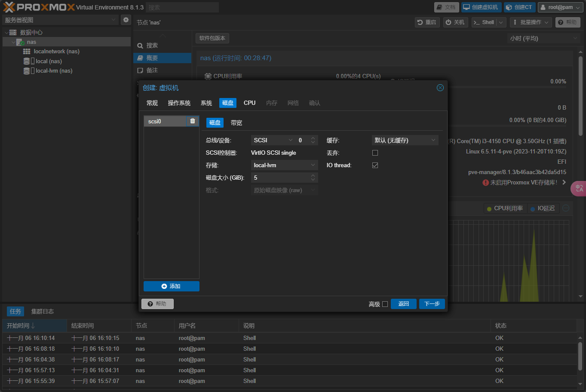Switch to the Bandwidth sub-tab
Screen dimensions: 586x392
236,123
